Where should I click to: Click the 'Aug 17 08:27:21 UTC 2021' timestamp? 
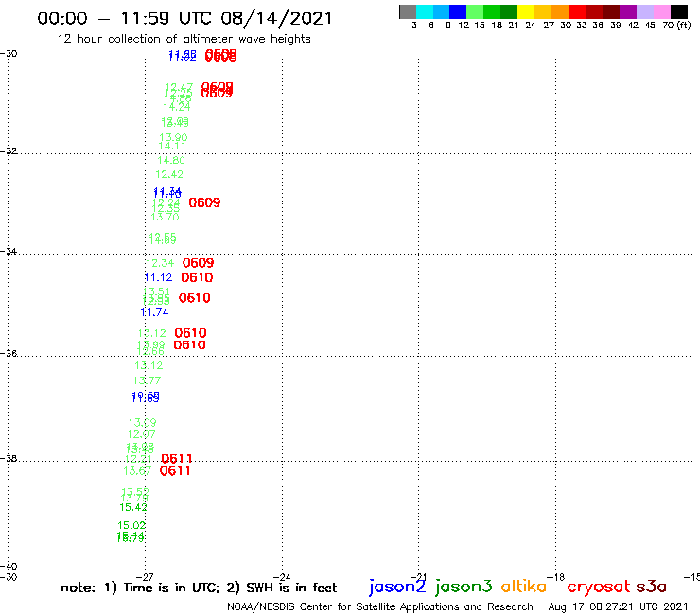coord(618,606)
